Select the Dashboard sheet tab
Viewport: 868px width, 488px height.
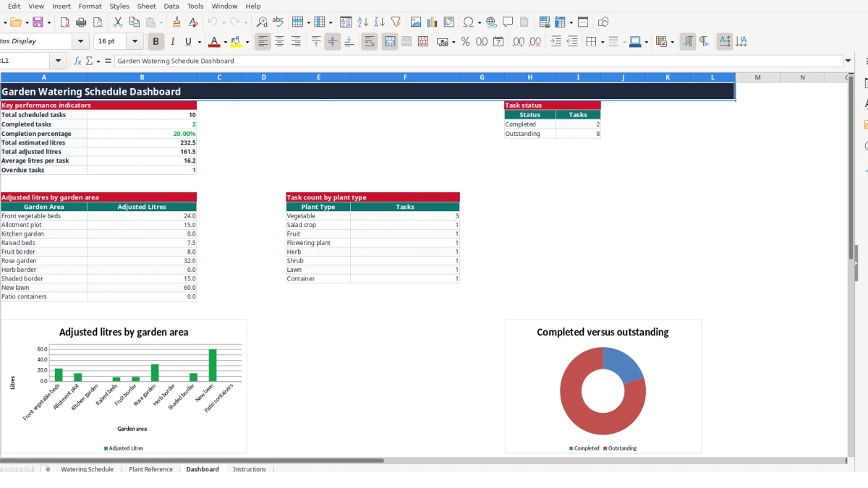coord(203,469)
